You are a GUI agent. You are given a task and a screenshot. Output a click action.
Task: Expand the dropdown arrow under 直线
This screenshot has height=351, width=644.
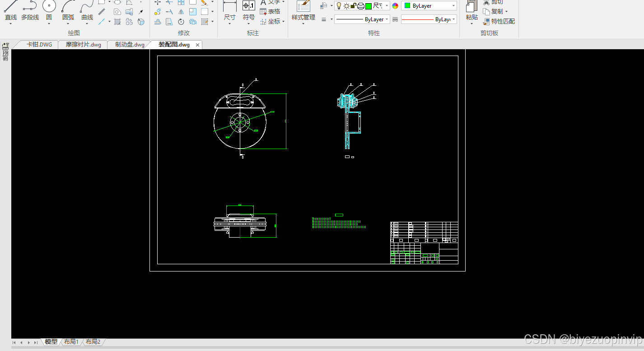(10, 23)
